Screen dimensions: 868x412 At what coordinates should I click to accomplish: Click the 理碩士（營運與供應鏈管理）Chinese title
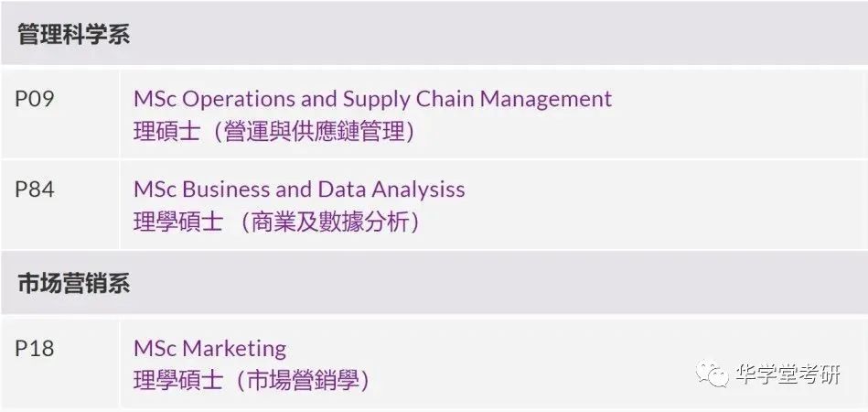pyautogui.click(x=274, y=133)
